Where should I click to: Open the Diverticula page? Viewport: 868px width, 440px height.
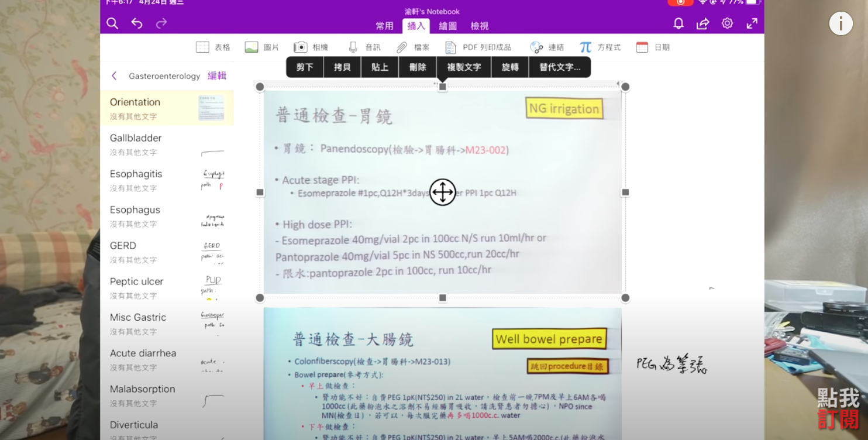[x=167, y=428]
